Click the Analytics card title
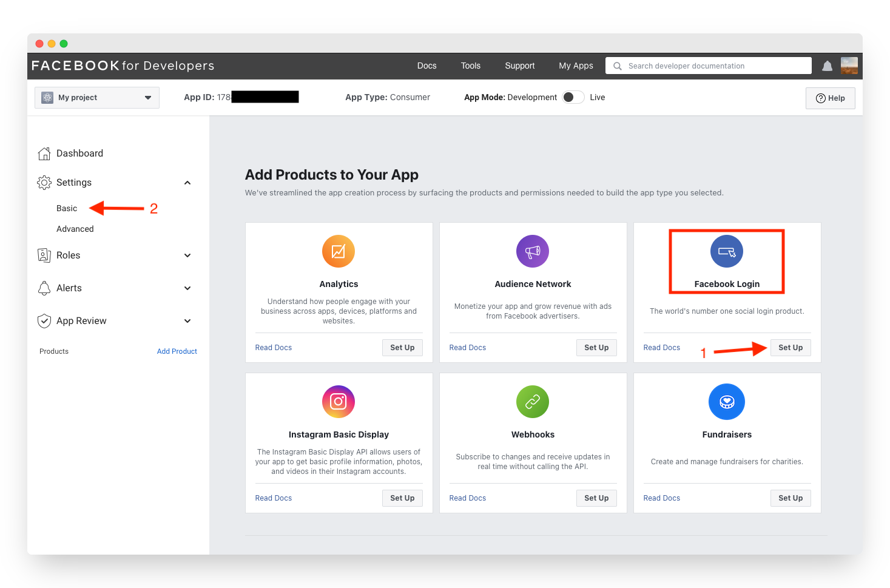The height and width of the screenshot is (588, 890). 339,284
